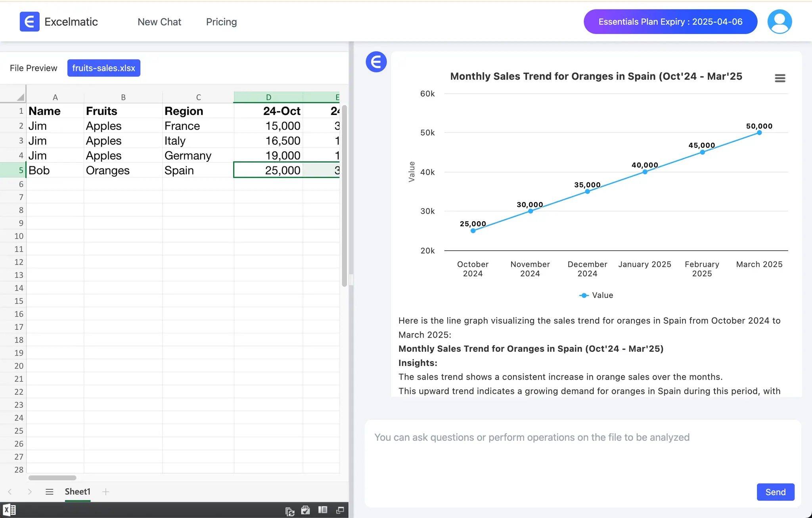Open the sheet list hamburger menu
Screen dimensions: 812x518
(49, 491)
